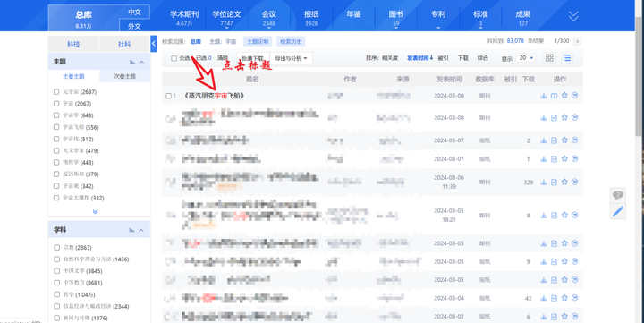Open the 导出与分析 dropdown

click(292, 58)
